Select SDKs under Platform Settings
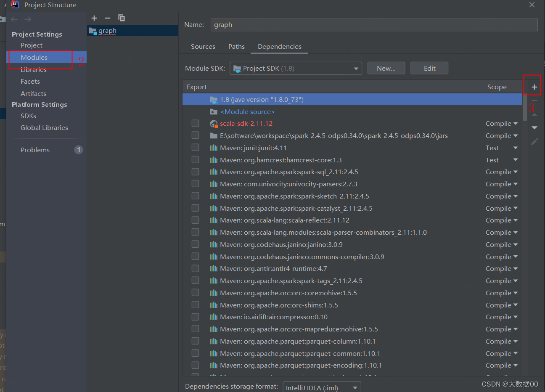 pos(28,116)
